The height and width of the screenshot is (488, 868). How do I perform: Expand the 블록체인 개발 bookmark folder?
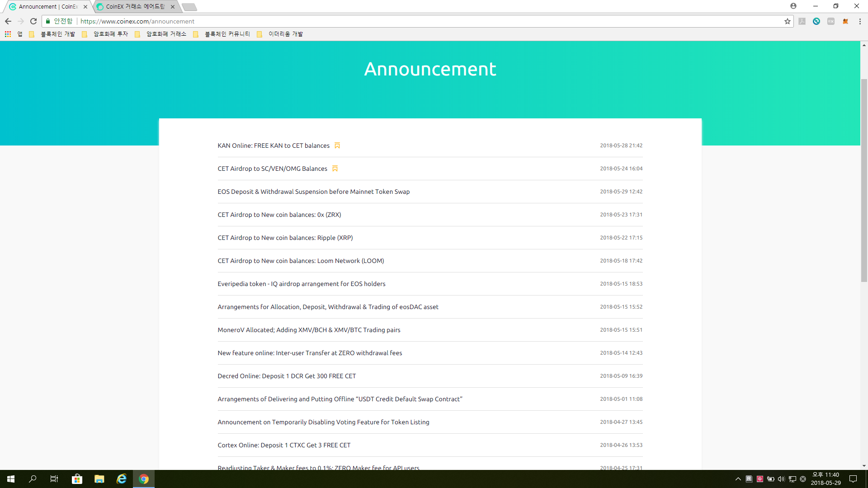click(x=52, y=34)
